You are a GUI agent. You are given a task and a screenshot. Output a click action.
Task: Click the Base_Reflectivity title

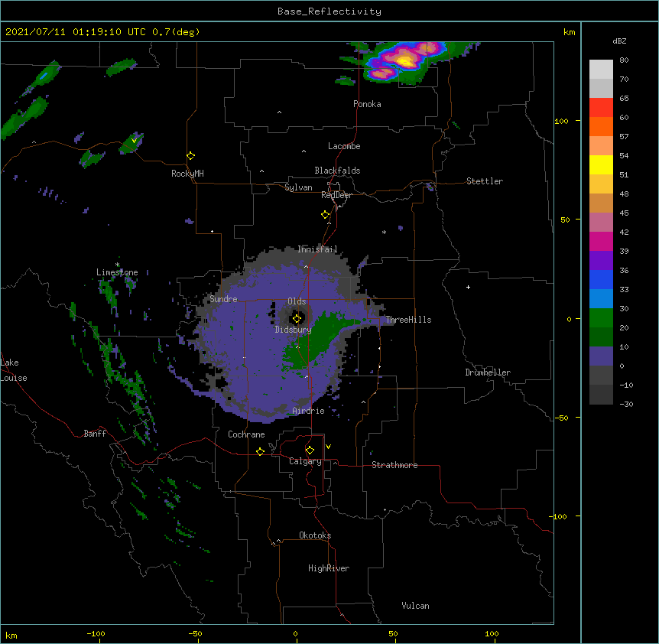tap(329, 11)
